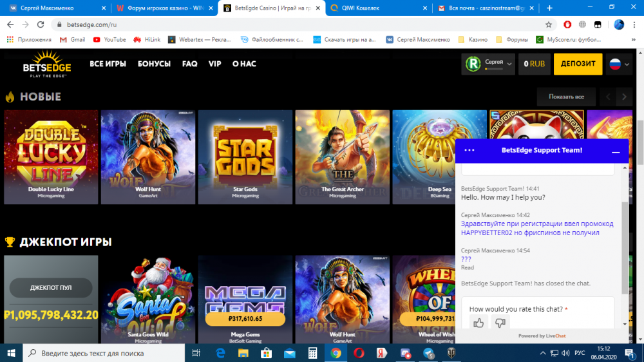Minimize the BetsEdge Support chat window
644x362 pixels.
click(616, 151)
